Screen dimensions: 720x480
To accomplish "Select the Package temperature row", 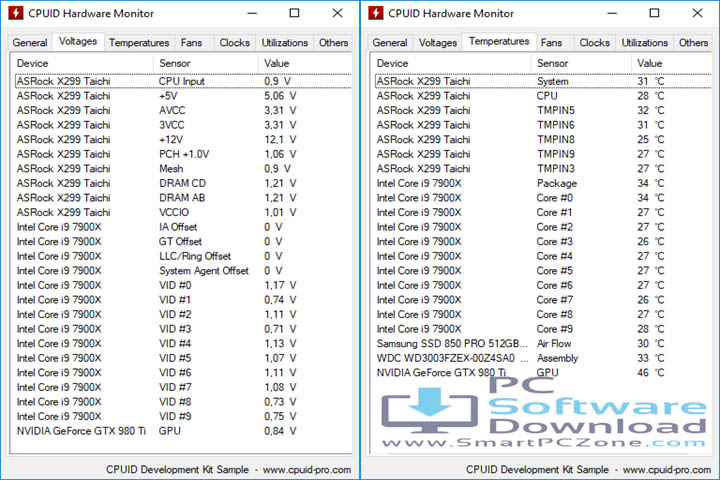I will [x=543, y=183].
